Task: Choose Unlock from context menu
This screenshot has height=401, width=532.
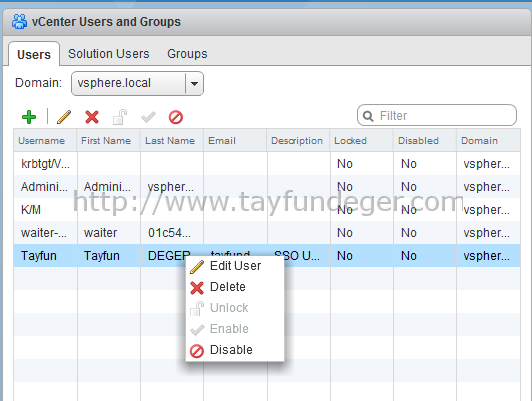Action: [235, 308]
